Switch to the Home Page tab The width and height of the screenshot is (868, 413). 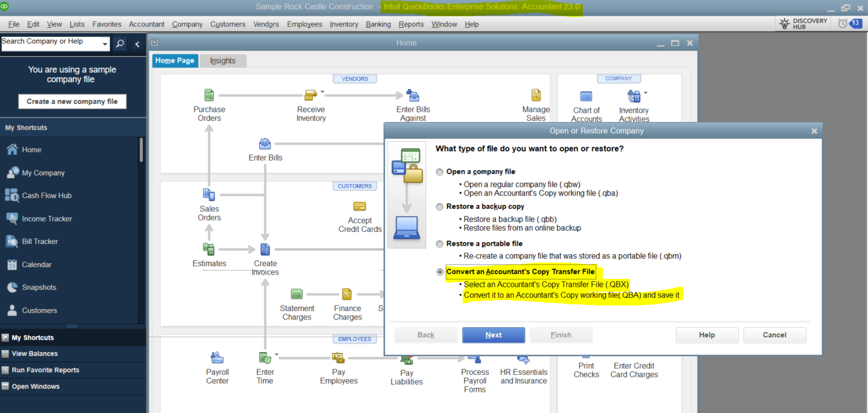175,60
